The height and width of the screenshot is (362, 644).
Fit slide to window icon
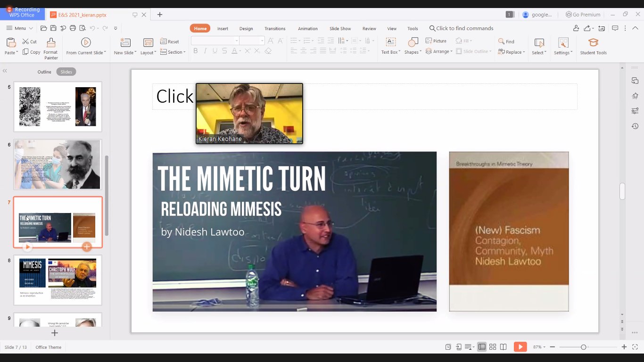pos(635,347)
